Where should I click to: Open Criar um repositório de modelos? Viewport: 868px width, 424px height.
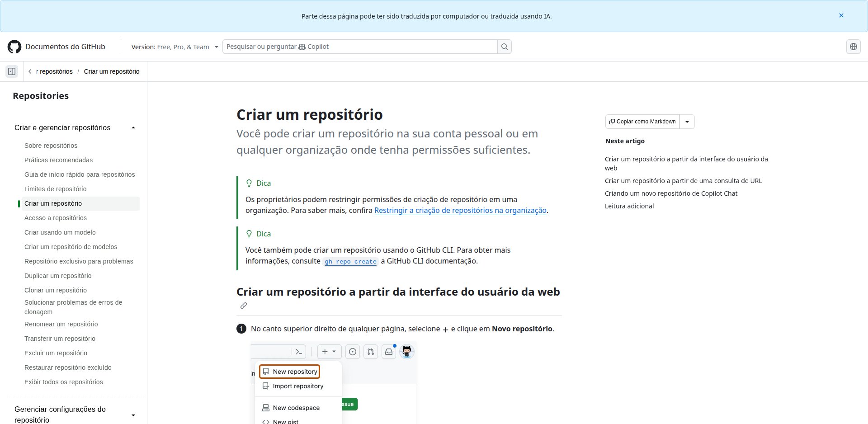click(x=71, y=247)
